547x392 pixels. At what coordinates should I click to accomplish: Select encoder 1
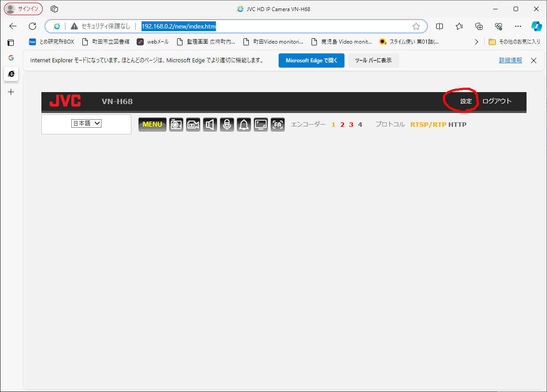pyautogui.click(x=333, y=125)
